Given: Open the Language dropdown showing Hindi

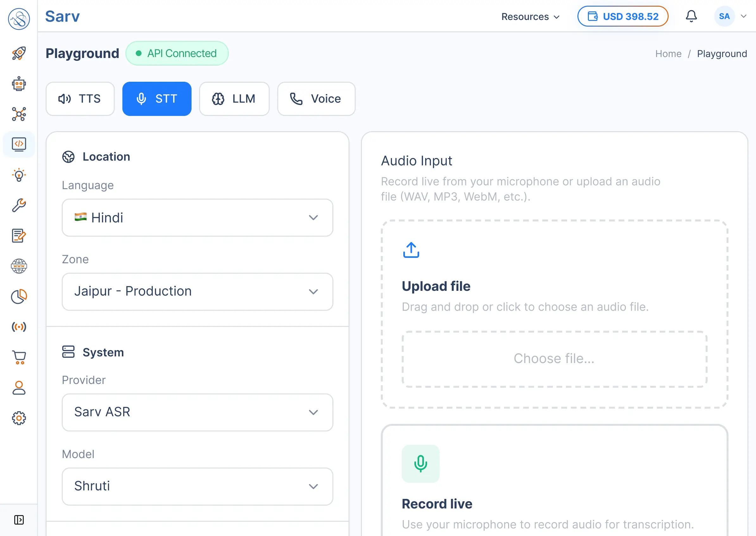Looking at the screenshot, I should (x=197, y=218).
